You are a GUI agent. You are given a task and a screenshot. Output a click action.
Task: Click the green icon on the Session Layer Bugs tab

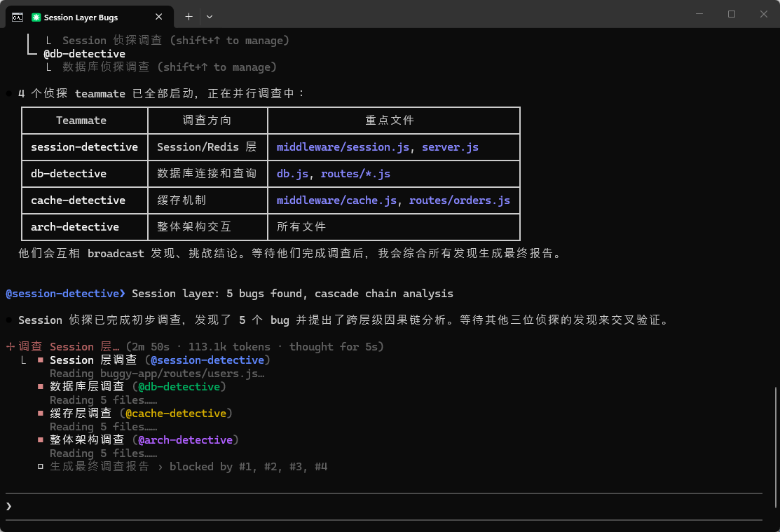click(x=36, y=17)
